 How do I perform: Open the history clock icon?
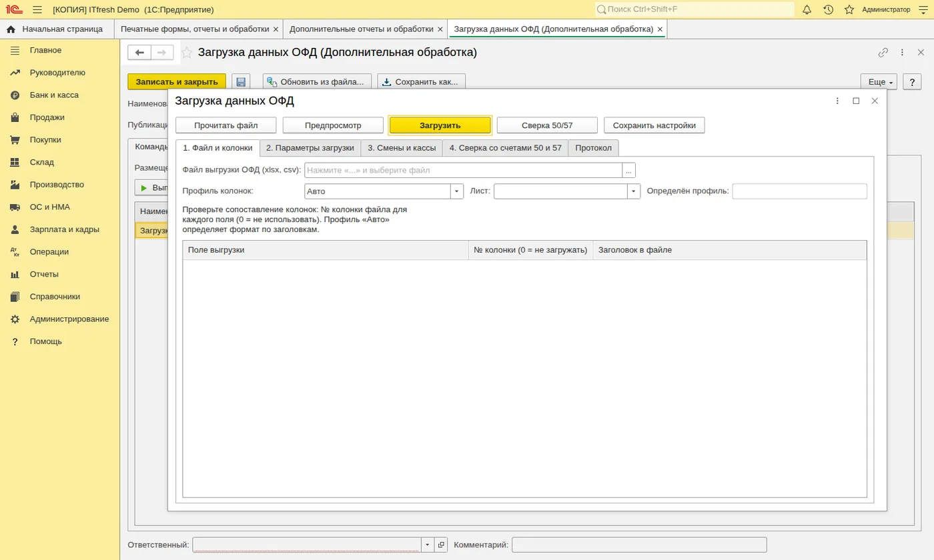828,9
